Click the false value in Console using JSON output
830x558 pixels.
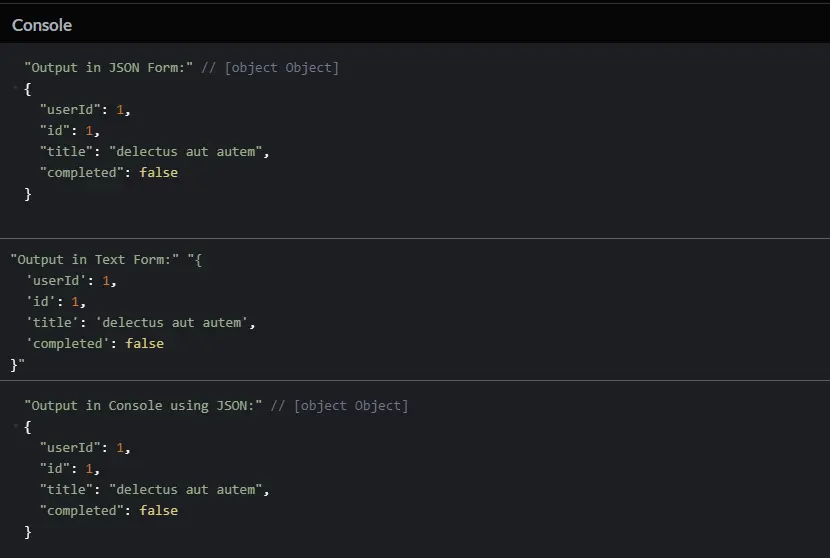[158, 511]
